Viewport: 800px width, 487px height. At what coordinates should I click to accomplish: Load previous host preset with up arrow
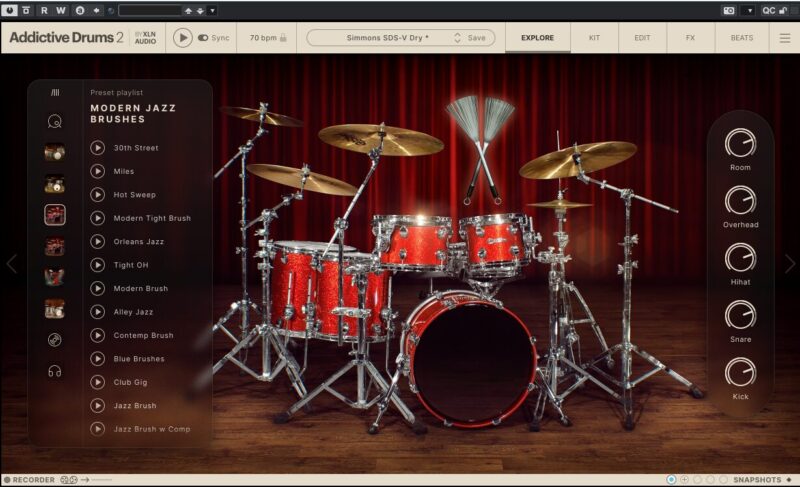pos(188,11)
